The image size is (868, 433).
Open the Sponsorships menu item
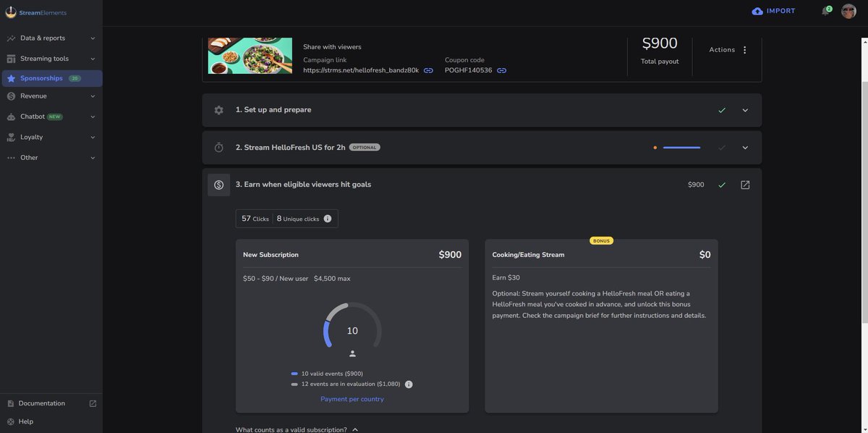[x=51, y=78]
